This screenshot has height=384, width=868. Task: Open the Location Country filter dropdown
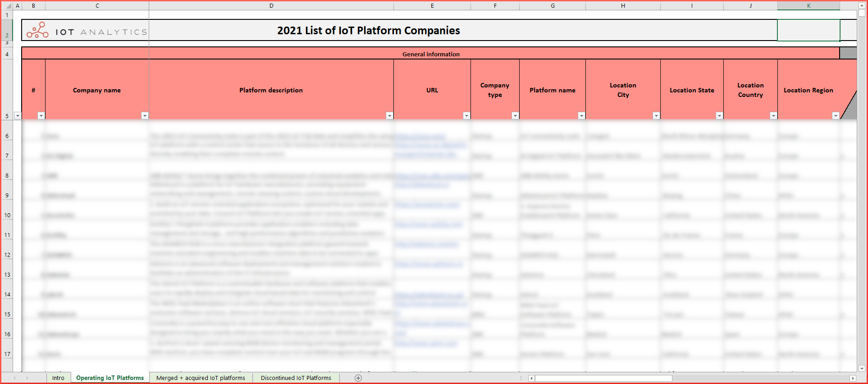point(773,116)
